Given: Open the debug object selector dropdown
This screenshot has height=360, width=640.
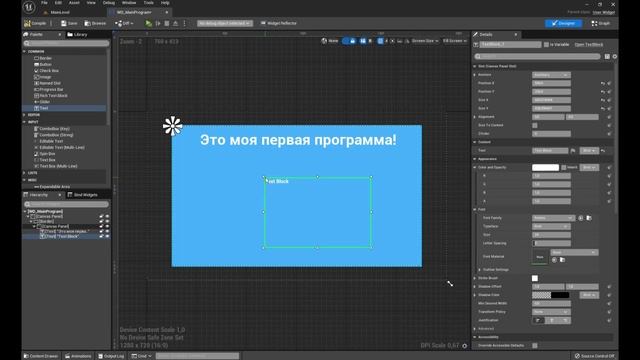Looking at the screenshot, I should click(x=225, y=23).
